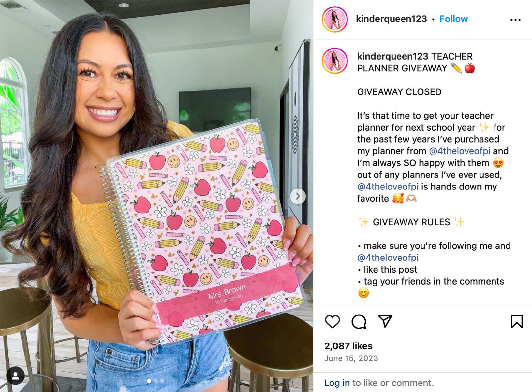
Task: Click the Log in link
Action: 337,383
